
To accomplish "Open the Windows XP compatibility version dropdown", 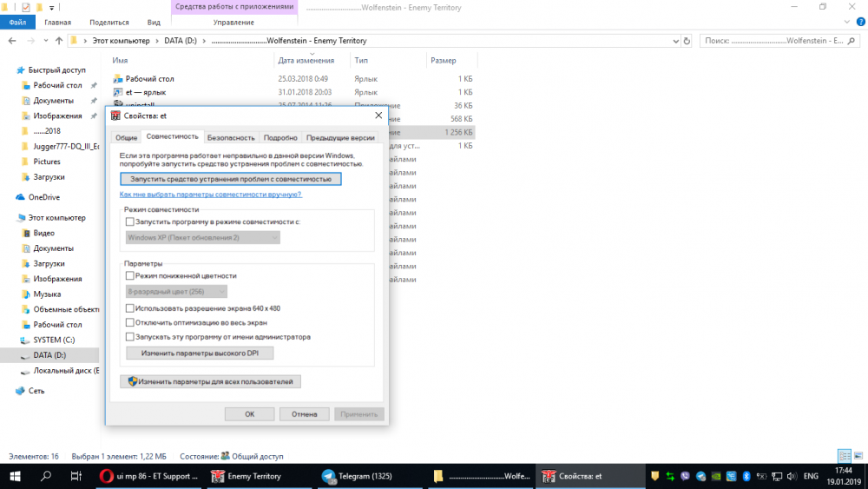I will tap(202, 238).
